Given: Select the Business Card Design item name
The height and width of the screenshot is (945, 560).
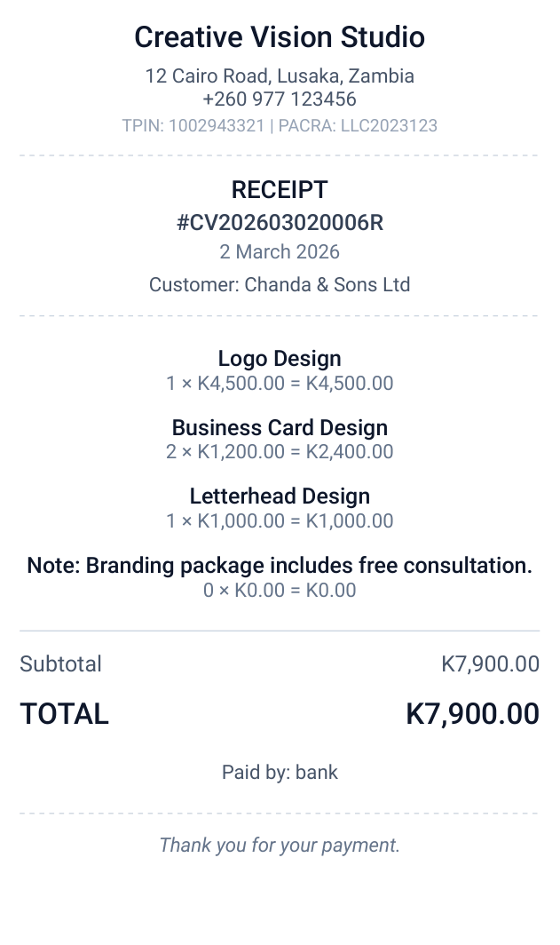Looking at the screenshot, I should [280, 428].
